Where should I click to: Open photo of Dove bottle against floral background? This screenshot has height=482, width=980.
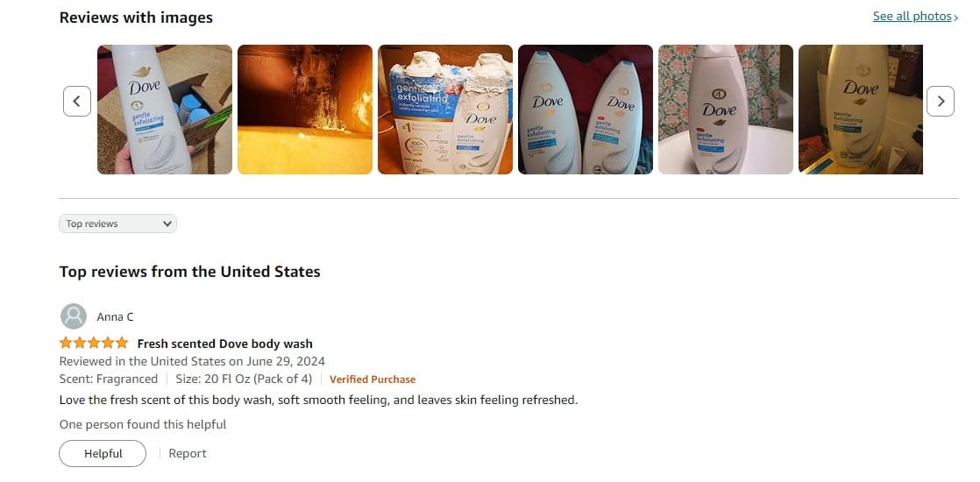point(726,110)
